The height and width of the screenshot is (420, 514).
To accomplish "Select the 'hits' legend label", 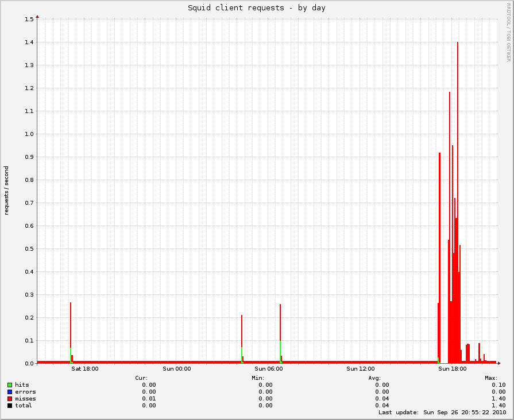I will 22,385.
